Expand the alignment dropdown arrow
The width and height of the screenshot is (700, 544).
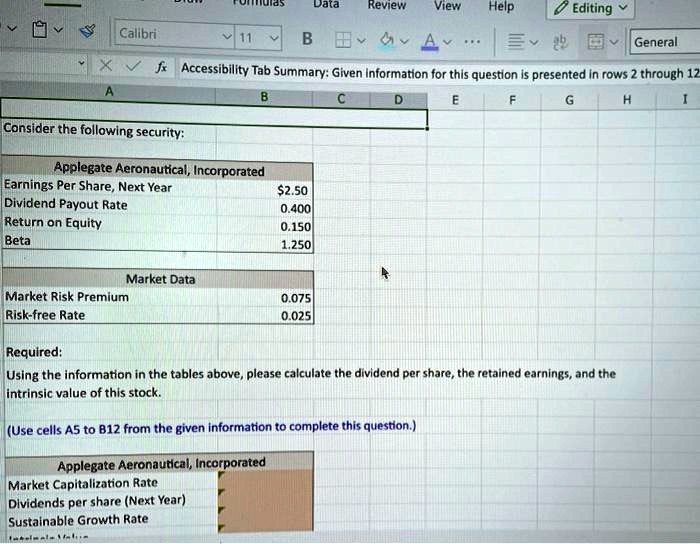[533, 42]
